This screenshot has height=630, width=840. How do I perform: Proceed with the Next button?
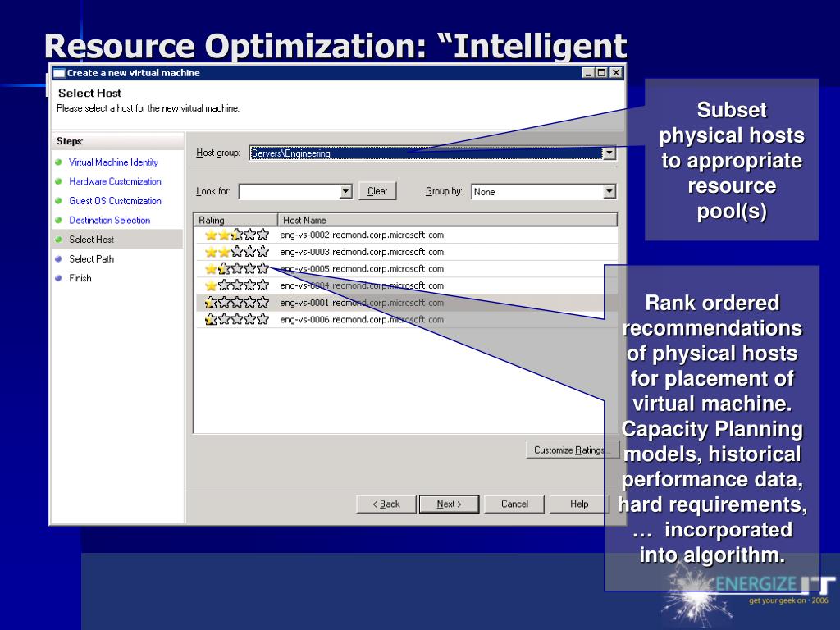click(x=449, y=504)
